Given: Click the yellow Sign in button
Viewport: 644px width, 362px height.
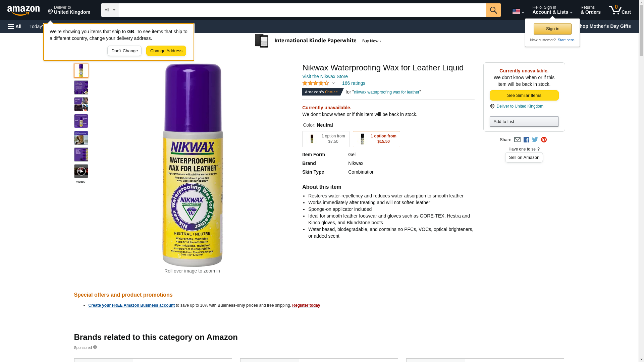Looking at the screenshot, I should point(552,29).
